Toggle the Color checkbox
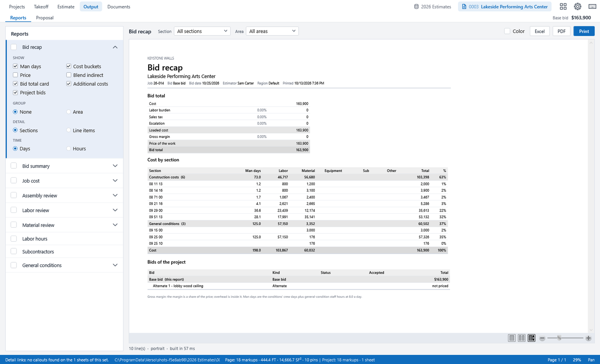 tap(507, 31)
